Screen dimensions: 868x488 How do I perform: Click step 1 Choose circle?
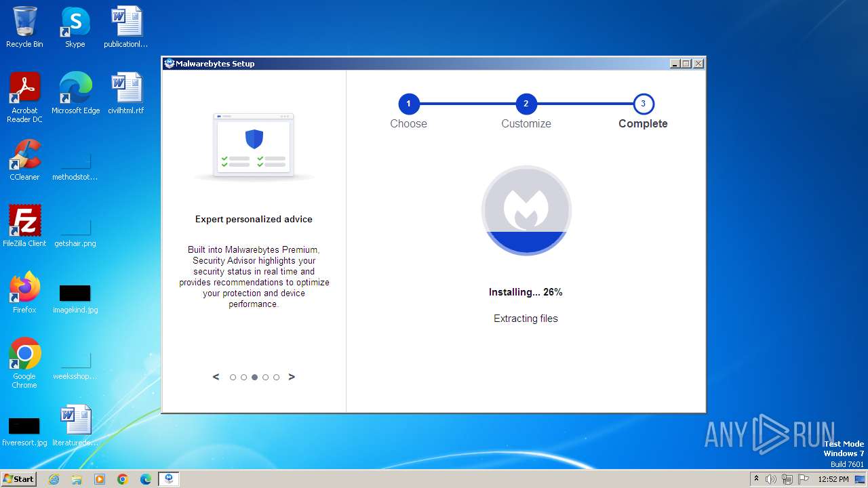tap(409, 104)
